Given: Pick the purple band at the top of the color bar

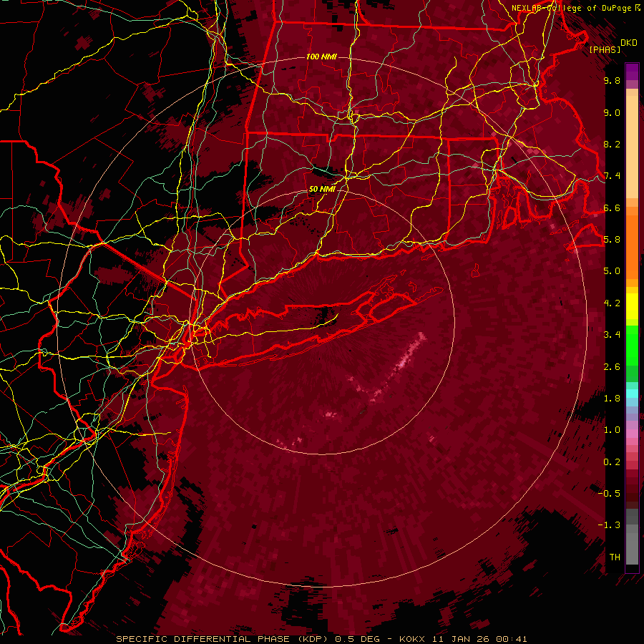Looking at the screenshot, I should [632, 72].
